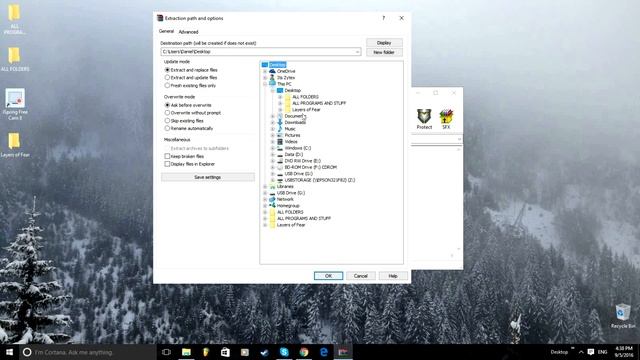Click the Windows (C:) drive icon

[280, 148]
